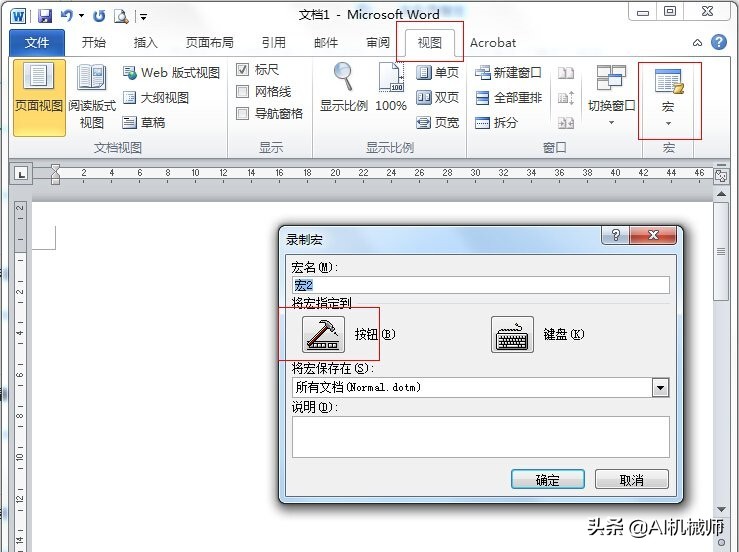Click the Undo arrow icon
This screenshot has height=552, width=739.
tap(66, 16)
